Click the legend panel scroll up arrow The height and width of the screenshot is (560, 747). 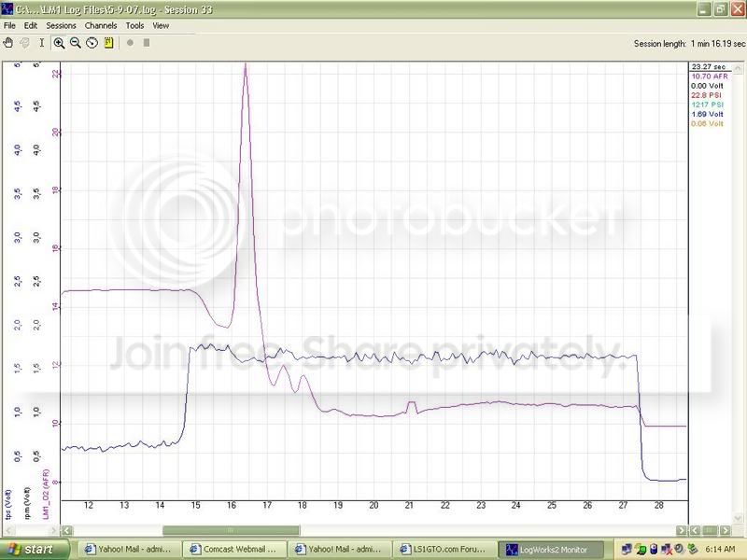click(x=740, y=67)
